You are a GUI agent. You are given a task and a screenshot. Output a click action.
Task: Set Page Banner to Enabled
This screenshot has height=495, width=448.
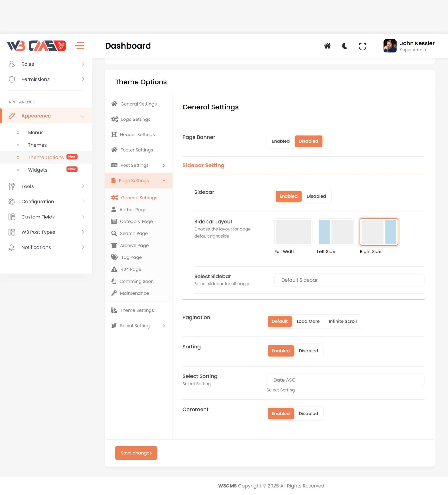click(280, 141)
